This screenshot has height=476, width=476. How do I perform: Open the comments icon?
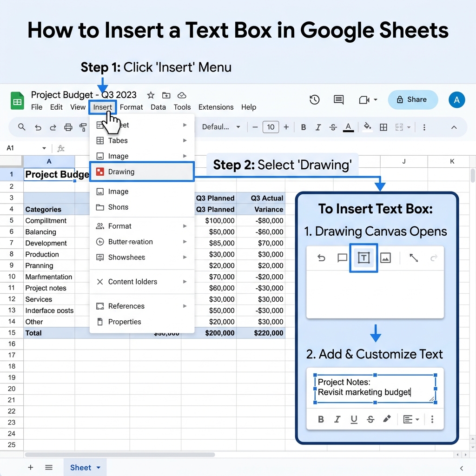click(338, 99)
